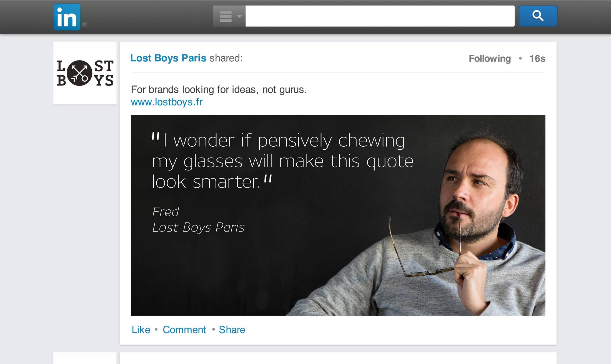
Task: Expand the search category dropdown arrow
Action: click(239, 16)
